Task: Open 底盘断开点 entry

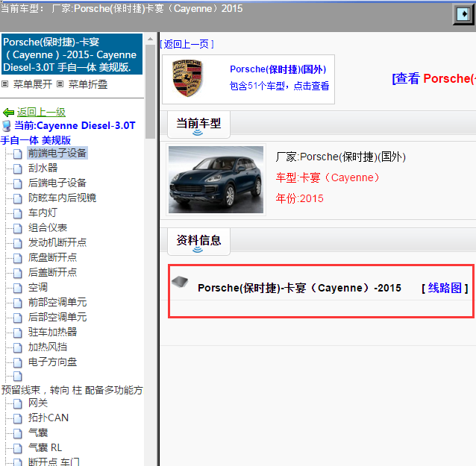Action: (x=52, y=257)
